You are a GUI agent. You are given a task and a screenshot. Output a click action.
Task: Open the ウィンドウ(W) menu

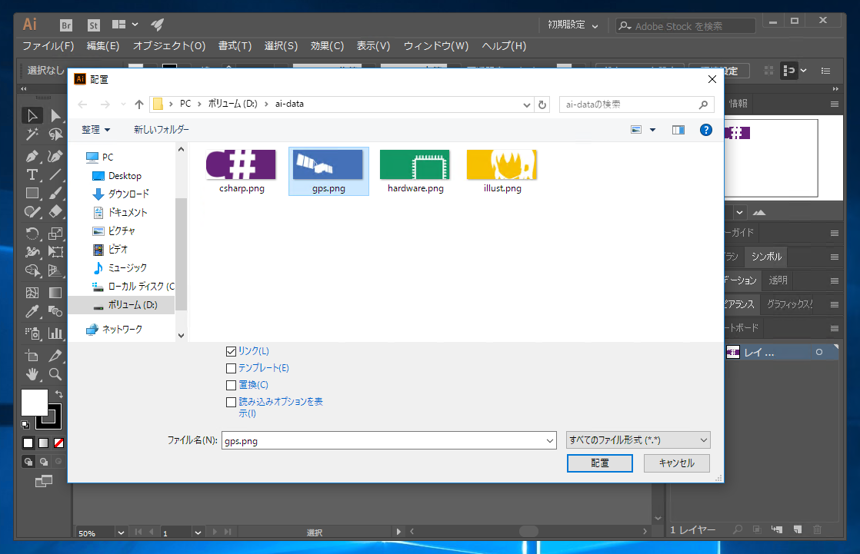(436, 46)
